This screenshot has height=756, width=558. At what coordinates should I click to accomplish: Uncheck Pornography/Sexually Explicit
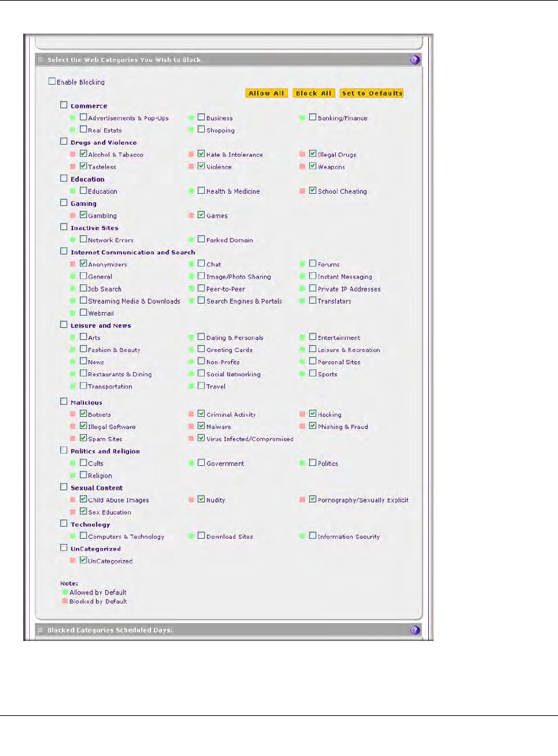tap(313, 499)
